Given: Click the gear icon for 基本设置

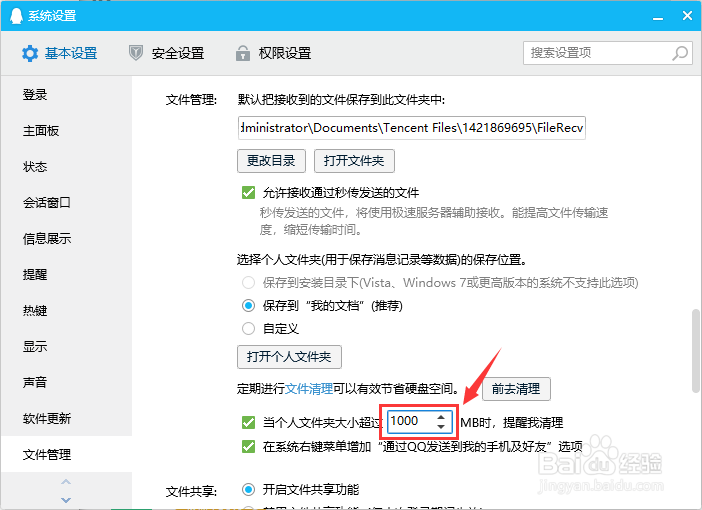Looking at the screenshot, I should tap(30, 53).
